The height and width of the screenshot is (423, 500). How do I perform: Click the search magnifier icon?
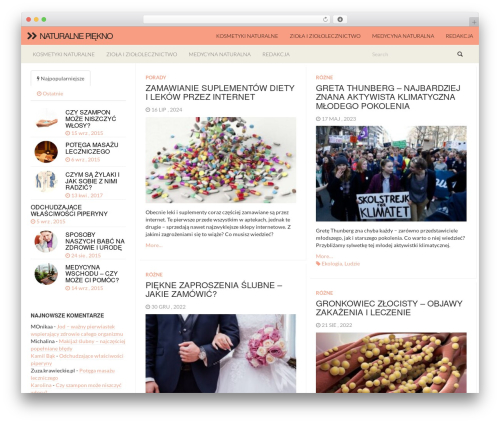click(x=460, y=54)
